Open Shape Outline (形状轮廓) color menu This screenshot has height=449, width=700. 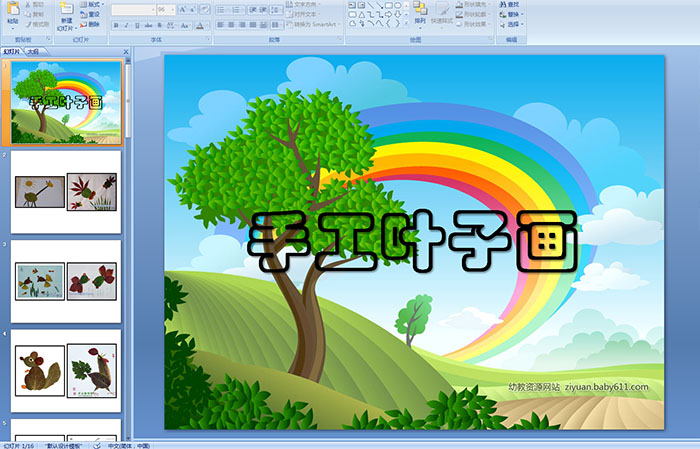coord(473,14)
